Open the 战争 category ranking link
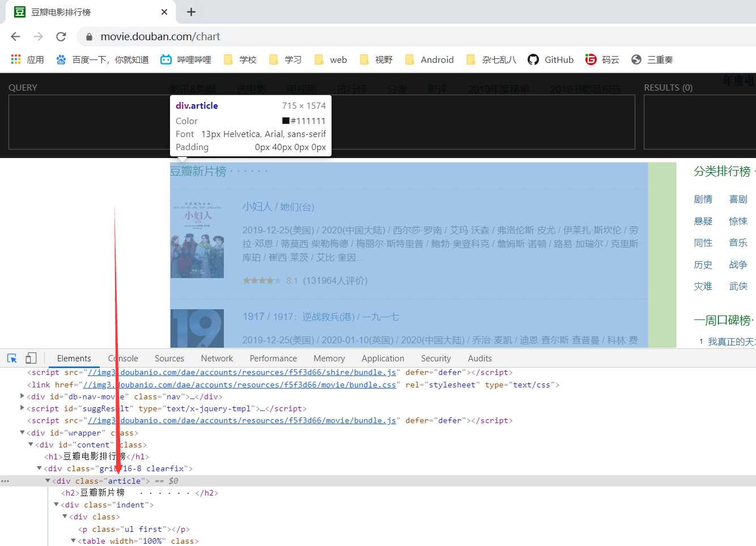 pyautogui.click(x=738, y=265)
